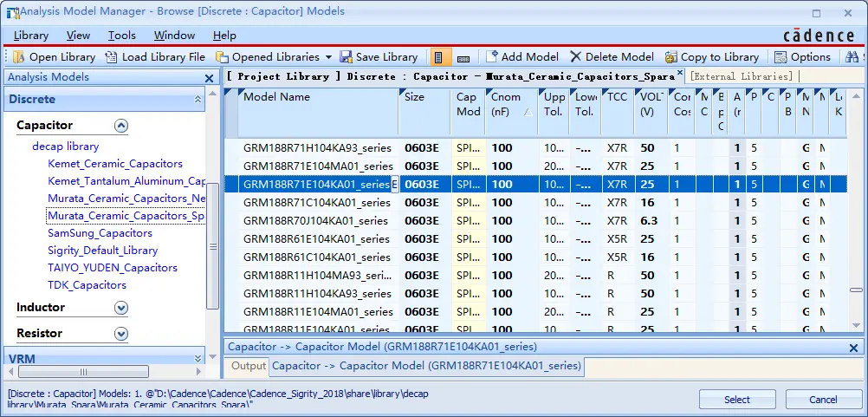Select TDK_Capacitors library

point(87,285)
